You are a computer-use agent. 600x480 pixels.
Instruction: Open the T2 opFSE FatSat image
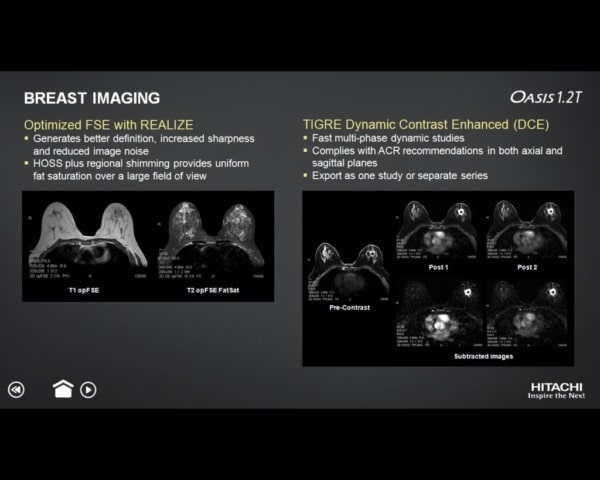click(211, 240)
